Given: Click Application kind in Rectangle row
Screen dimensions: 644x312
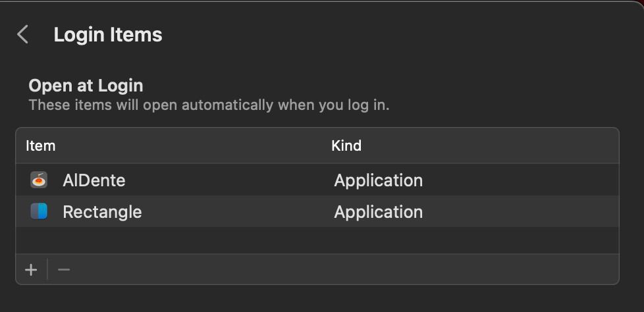Looking at the screenshot, I should coord(378,212).
